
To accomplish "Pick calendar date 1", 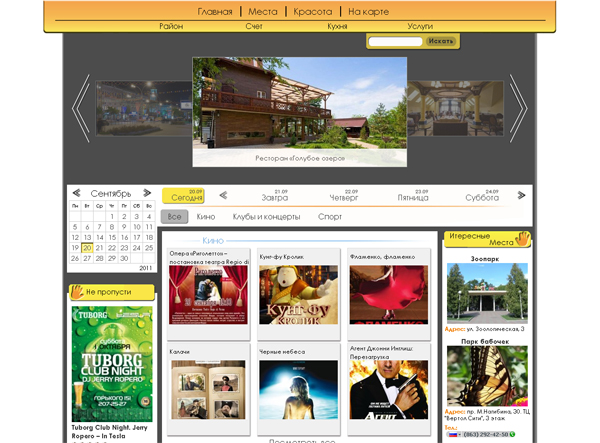I will pyautogui.click(x=112, y=217).
